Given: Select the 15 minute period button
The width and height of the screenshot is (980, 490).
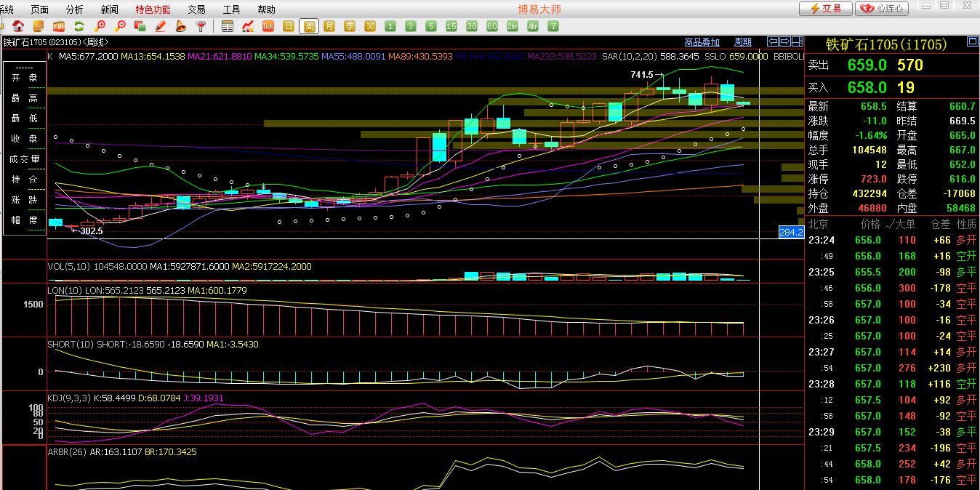Looking at the screenshot, I should tap(451, 26).
